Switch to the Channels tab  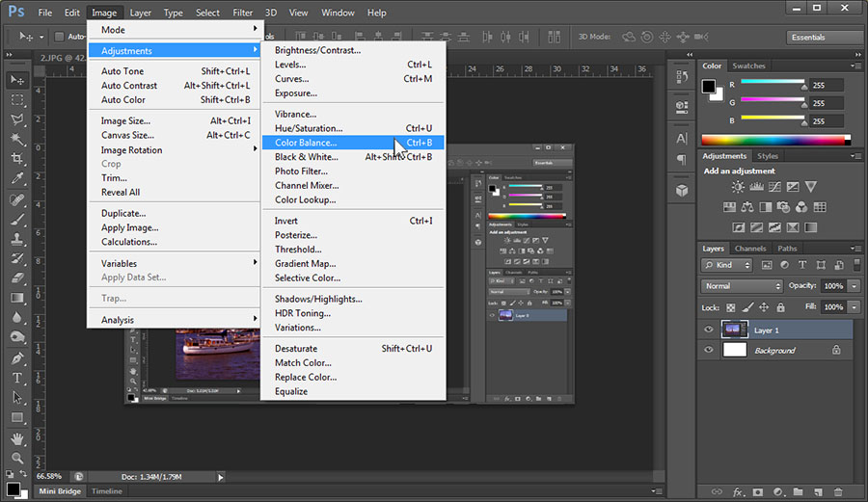[x=750, y=249]
